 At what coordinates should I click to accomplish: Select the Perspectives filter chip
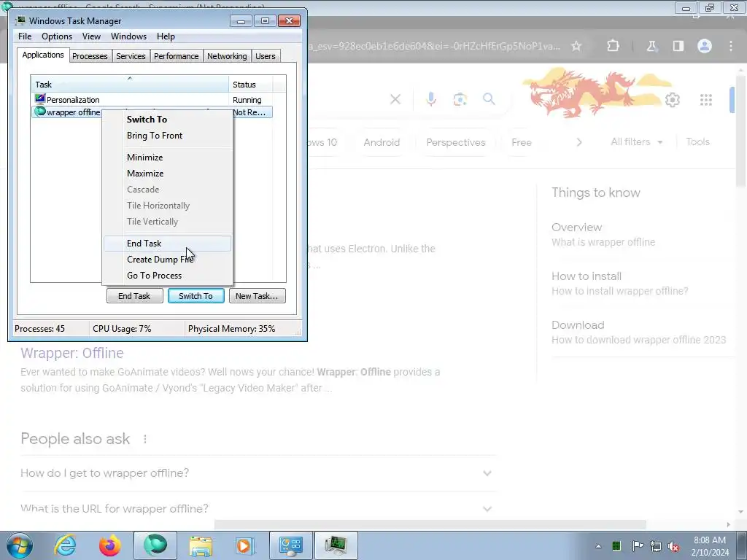456,142
